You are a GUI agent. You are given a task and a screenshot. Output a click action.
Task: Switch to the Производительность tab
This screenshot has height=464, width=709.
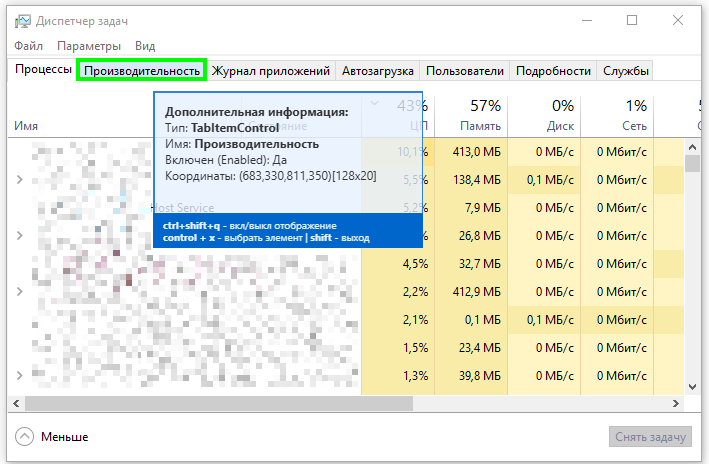point(142,71)
